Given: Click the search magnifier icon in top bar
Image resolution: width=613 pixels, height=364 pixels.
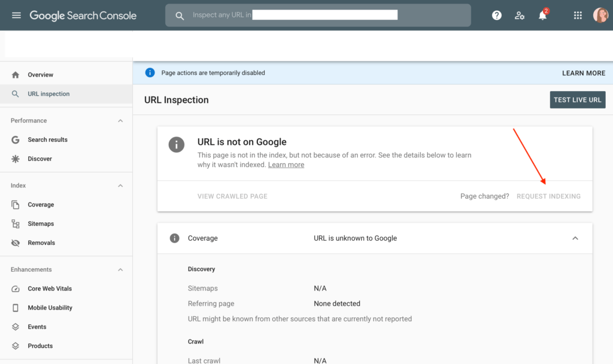Looking at the screenshot, I should (180, 16).
